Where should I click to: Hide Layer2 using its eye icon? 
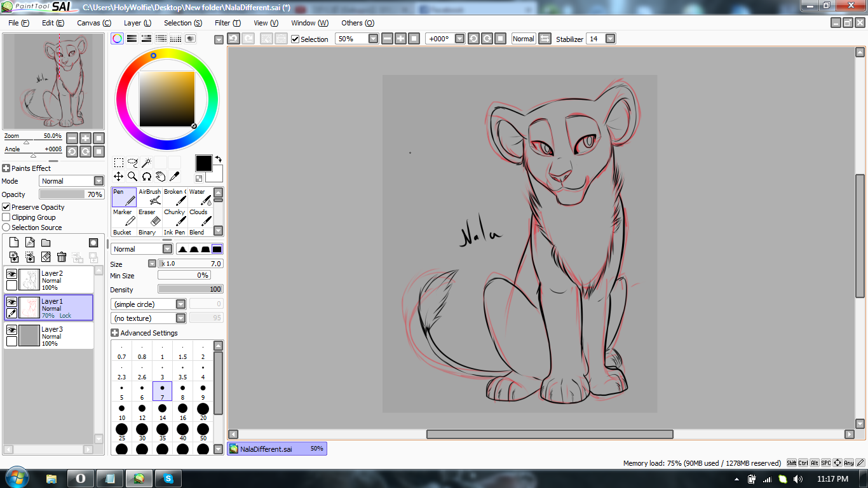click(11, 274)
